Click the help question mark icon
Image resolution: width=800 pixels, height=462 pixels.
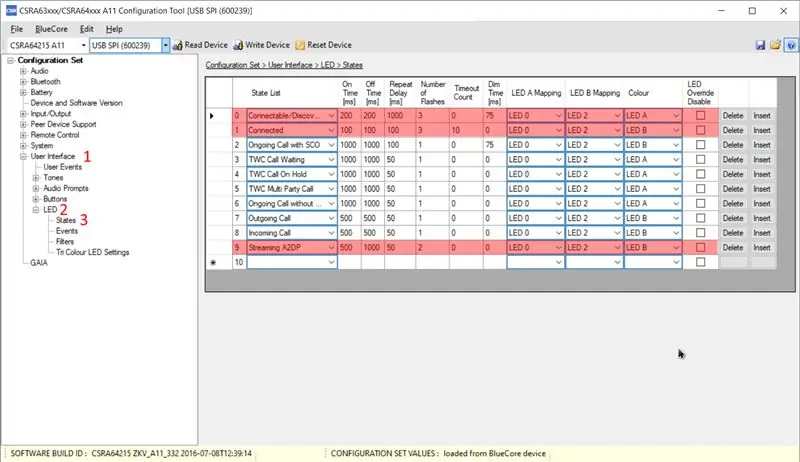click(x=791, y=45)
